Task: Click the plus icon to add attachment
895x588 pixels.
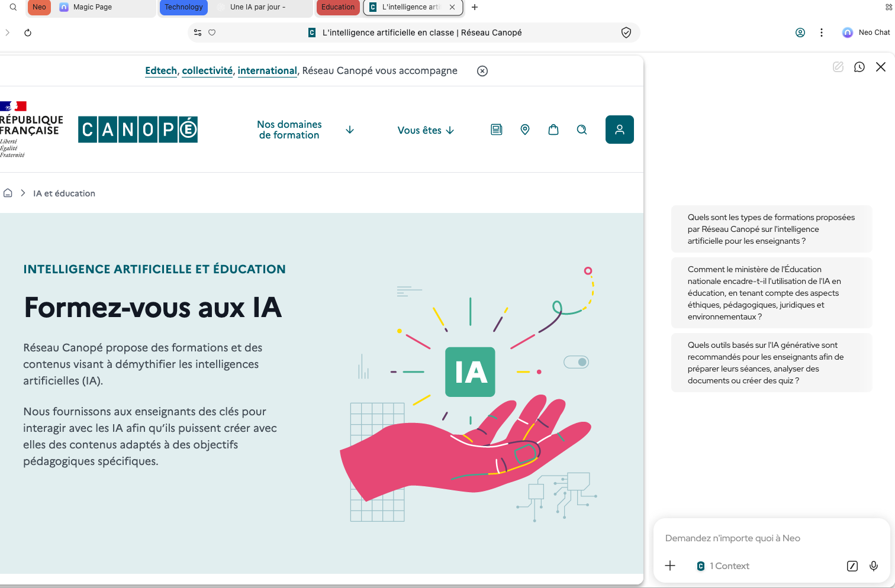Action: tap(669, 566)
